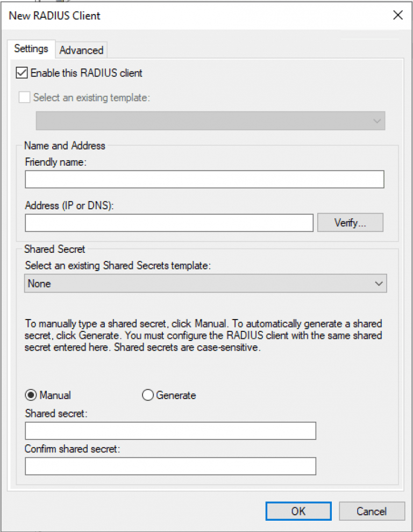Click the New RADIUS Client title bar
The width and height of the screenshot is (413, 532).
coord(161,16)
